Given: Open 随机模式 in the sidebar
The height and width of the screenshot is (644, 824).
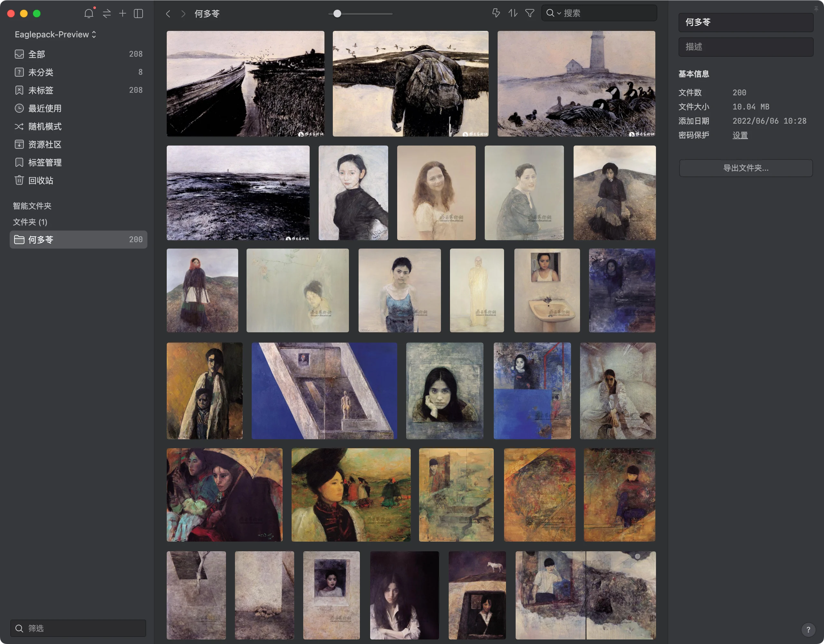Looking at the screenshot, I should 79,127.
